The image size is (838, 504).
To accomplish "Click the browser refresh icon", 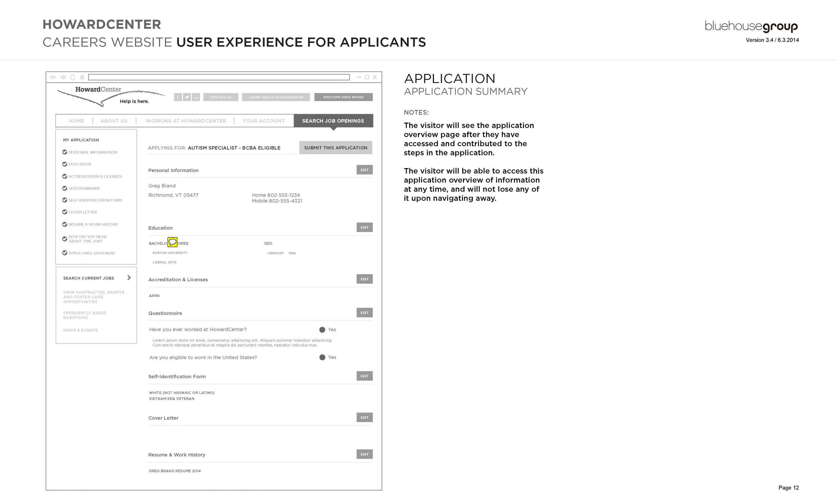I will [73, 77].
